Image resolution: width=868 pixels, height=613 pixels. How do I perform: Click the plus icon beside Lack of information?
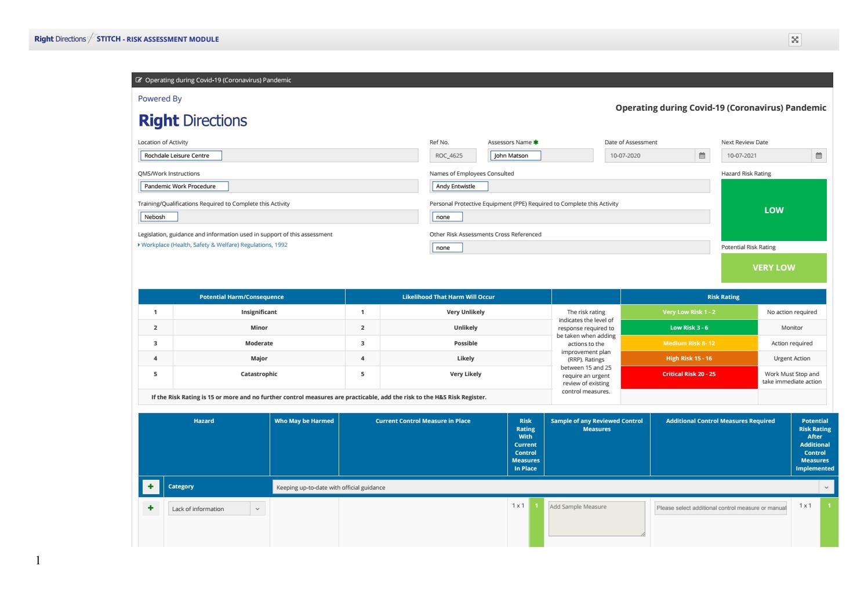[151, 508]
